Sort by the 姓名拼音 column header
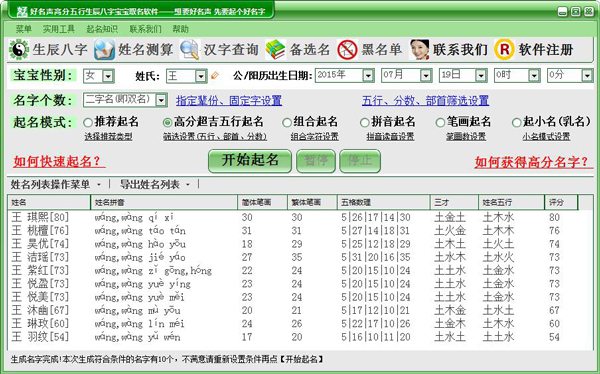Viewport: 600px width, 374px height. tap(164, 202)
